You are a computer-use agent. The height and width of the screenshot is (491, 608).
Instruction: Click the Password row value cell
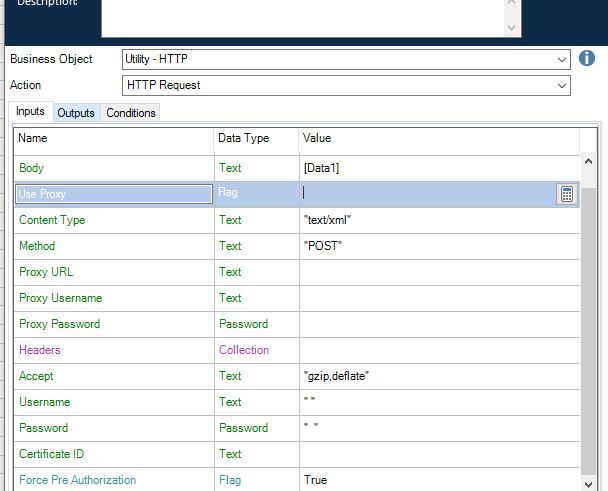440,428
